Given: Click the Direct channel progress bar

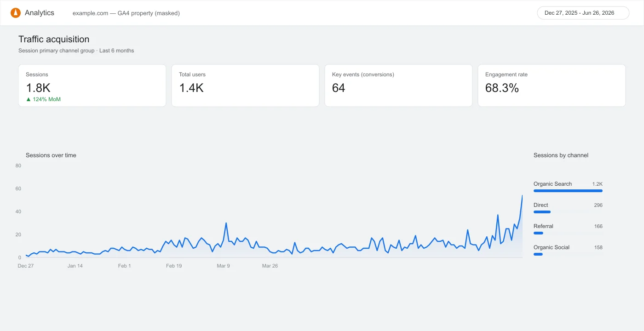Looking at the screenshot, I should coord(542,212).
